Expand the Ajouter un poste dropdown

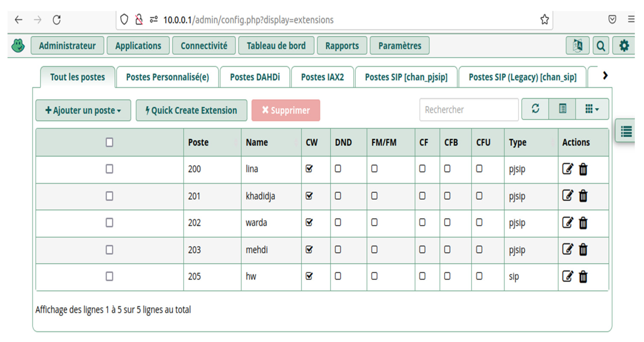83,110
